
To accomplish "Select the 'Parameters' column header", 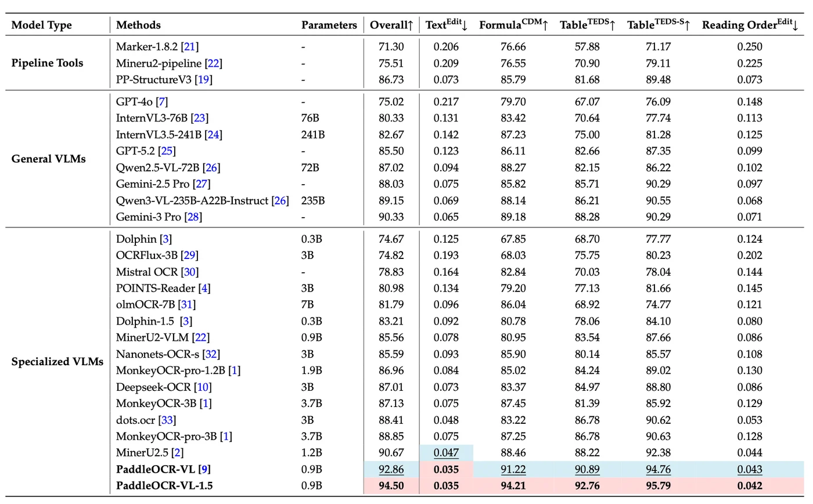I will [x=329, y=25].
